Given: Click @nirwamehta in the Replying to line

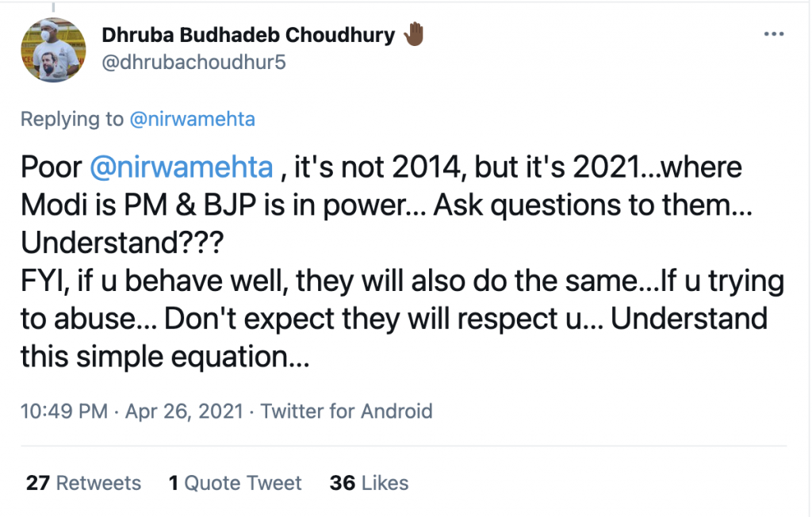Looking at the screenshot, I should pos(193,120).
